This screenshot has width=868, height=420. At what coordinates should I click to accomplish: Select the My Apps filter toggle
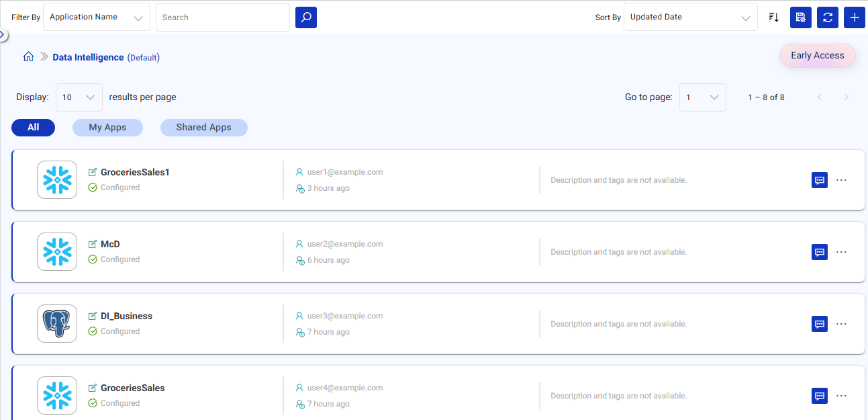pyautogui.click(x=107, y=127)
